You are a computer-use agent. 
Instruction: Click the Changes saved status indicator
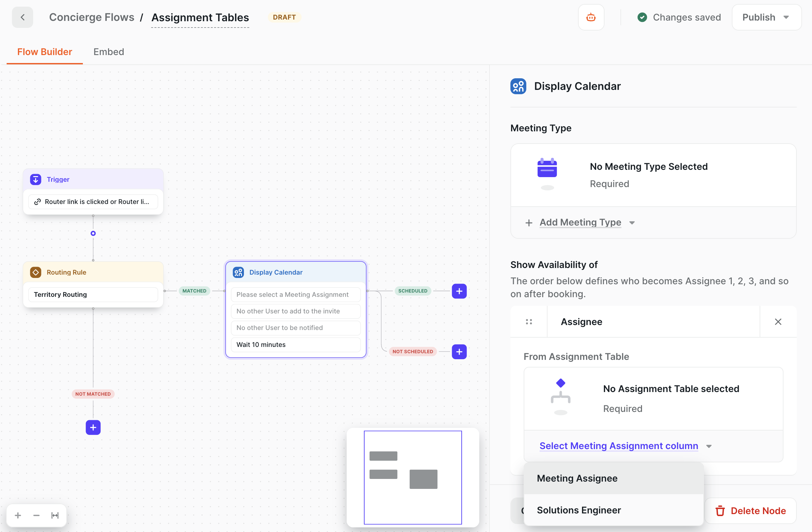tap(679, 18)
